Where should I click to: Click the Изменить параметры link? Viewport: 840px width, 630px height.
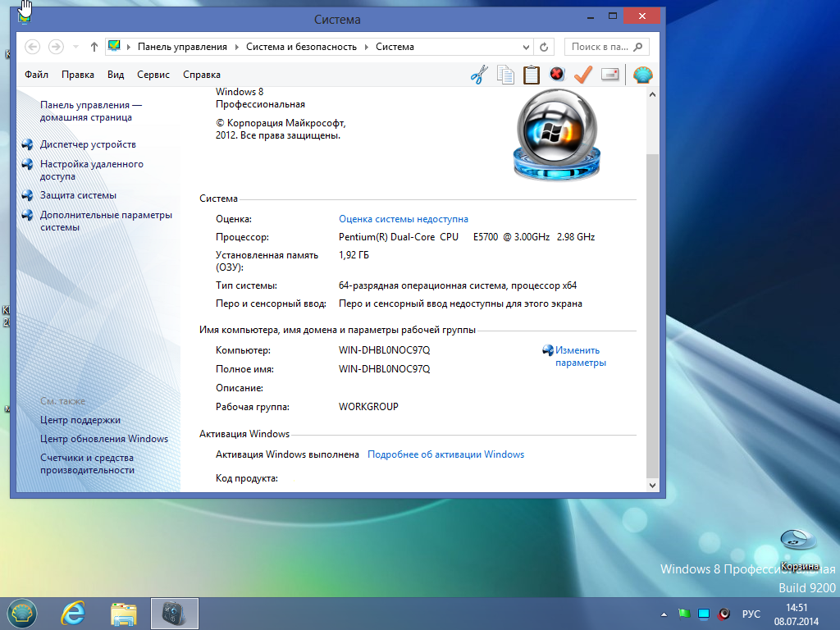point(581,356)
